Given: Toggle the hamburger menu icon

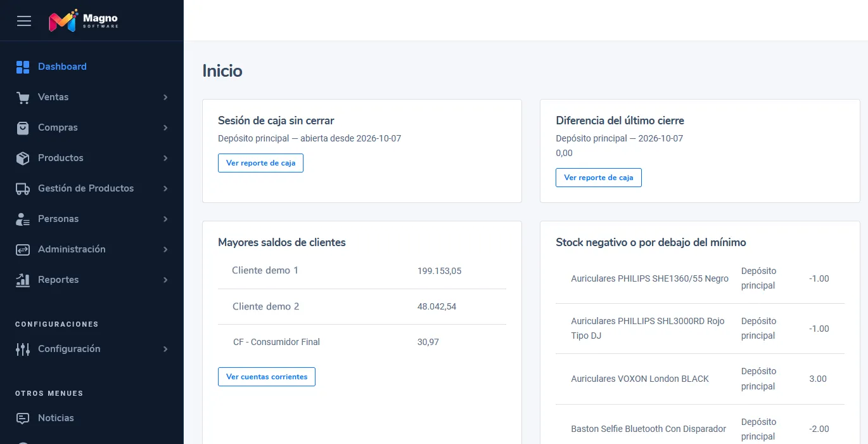Looking at the screenshot, I should point(24,21).
